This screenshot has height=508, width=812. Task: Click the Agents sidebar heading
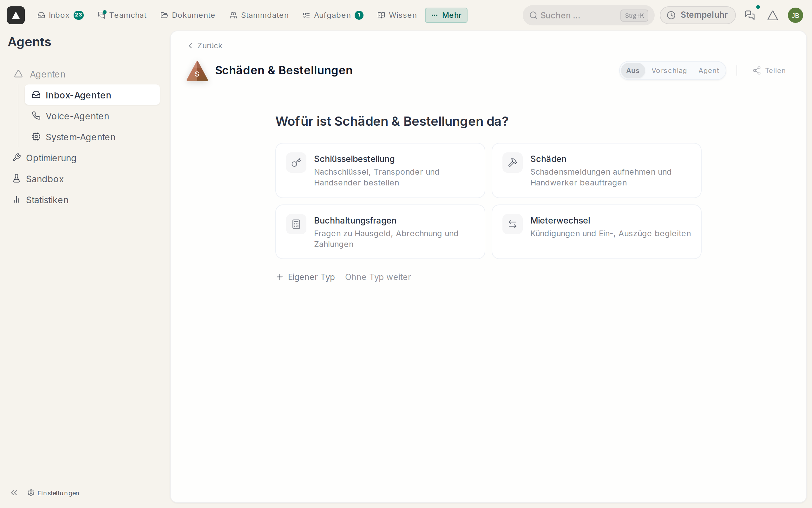point(29,42)
